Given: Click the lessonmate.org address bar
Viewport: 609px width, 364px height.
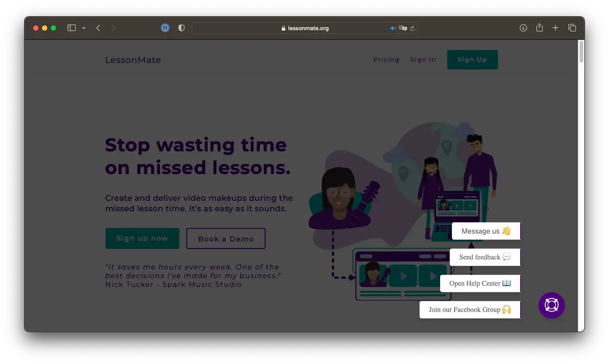Looking at the screenshot, I should [x=305, y=28].
